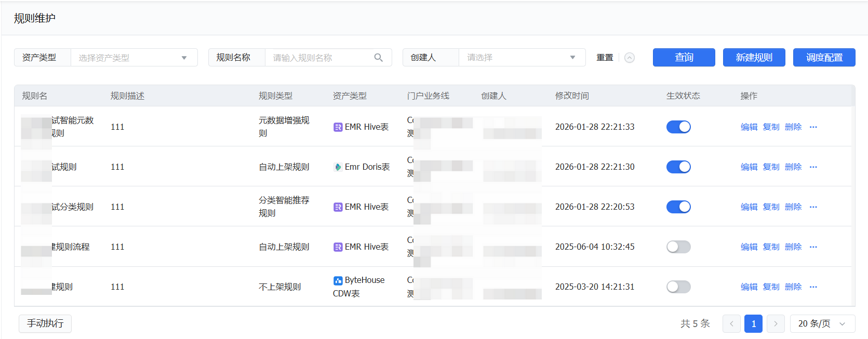Go to next page arrow
Screen dimensions: 868x339
776,323
